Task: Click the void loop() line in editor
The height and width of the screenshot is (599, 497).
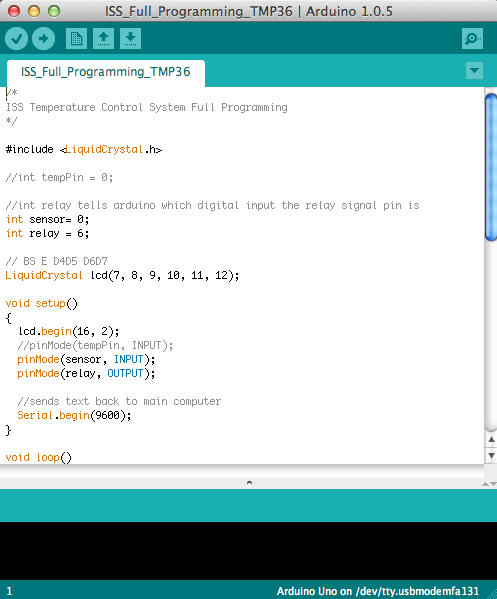Action: point(39,457)
